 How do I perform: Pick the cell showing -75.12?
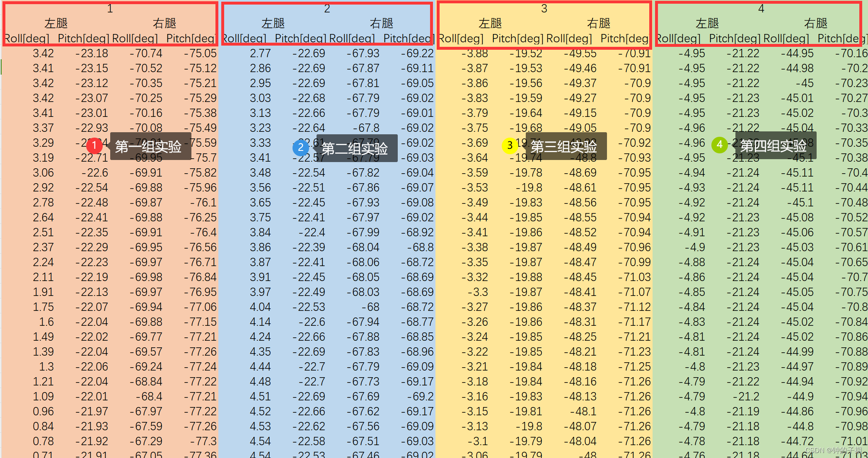click(200, 68)
